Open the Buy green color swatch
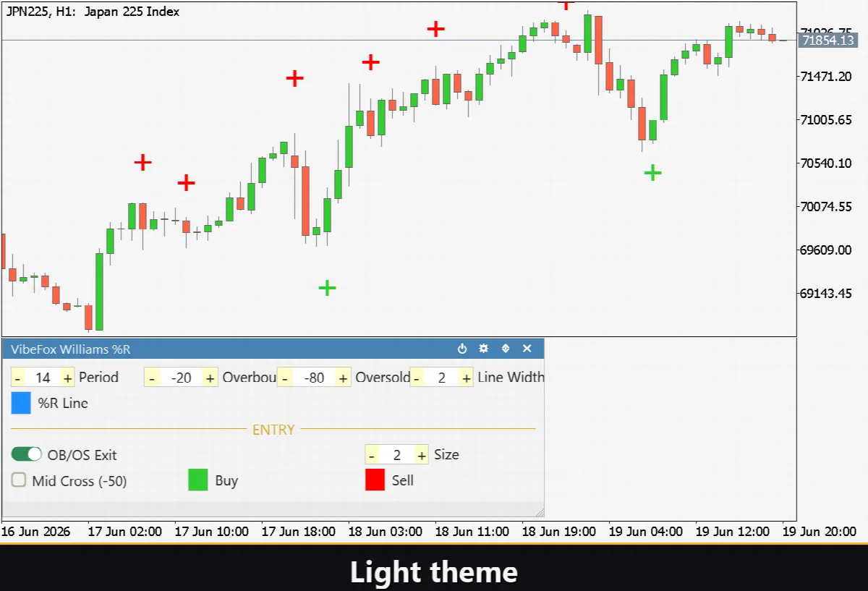This screenshot has width=868, height=591. [x=198, y=480]
